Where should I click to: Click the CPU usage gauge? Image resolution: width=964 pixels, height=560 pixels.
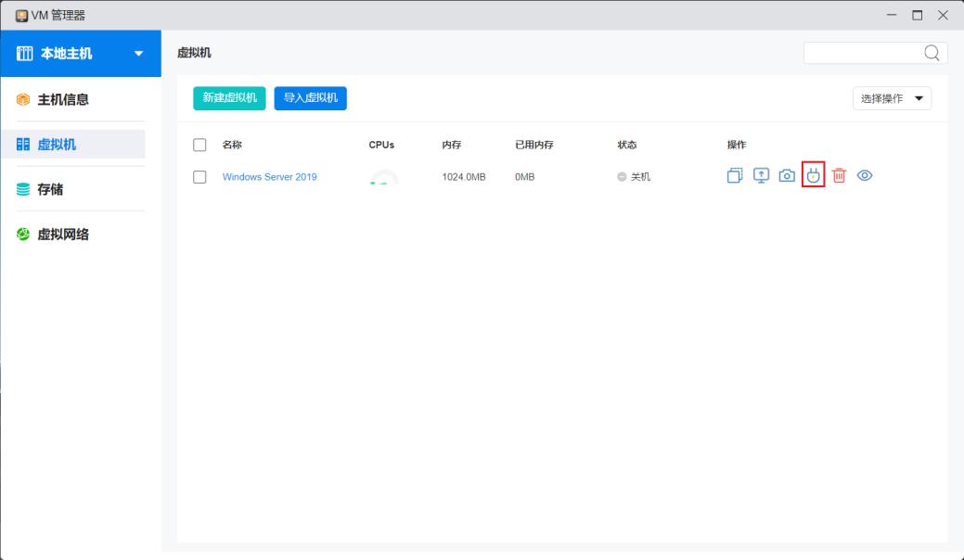383,177
